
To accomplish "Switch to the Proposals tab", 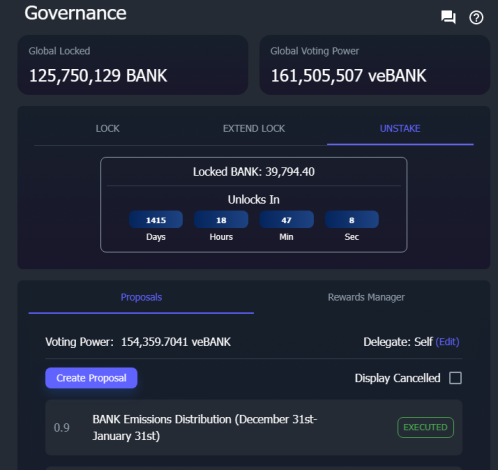I will tap(141, 297).
